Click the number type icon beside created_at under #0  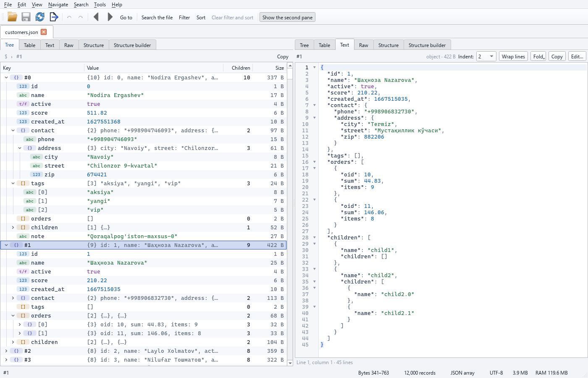23,122
